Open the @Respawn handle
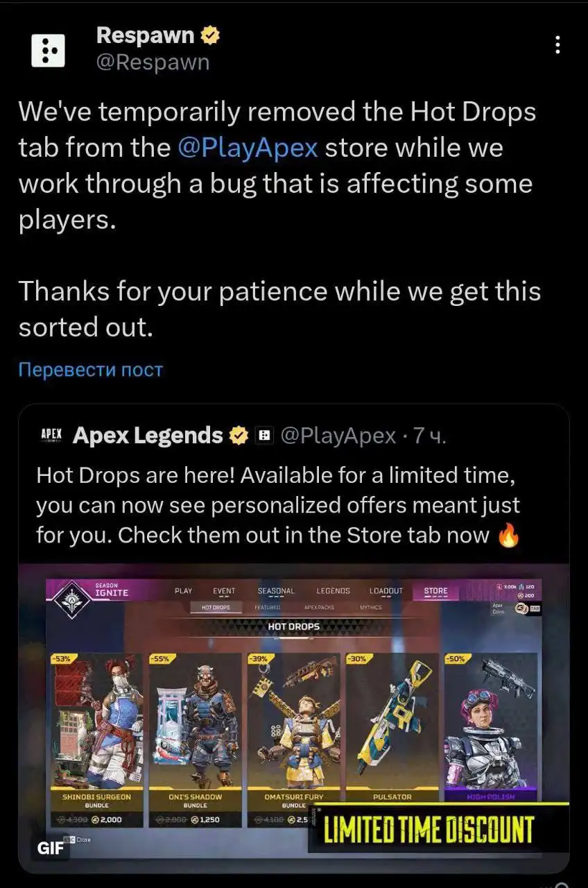This screenshot has height=888, width=588. (153, 62)
